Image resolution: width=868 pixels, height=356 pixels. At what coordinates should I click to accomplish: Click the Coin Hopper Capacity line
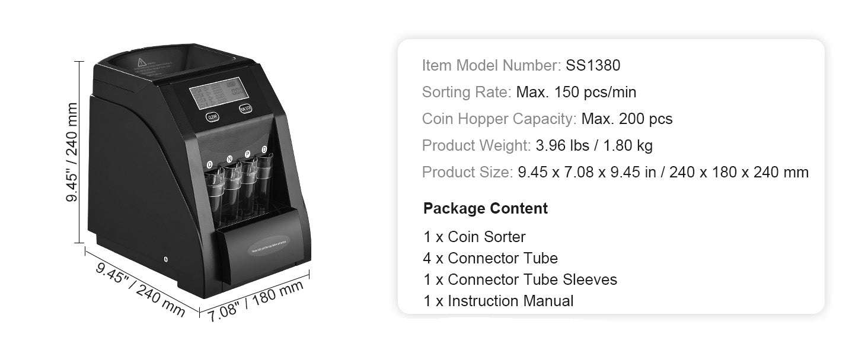click(547, 119)
